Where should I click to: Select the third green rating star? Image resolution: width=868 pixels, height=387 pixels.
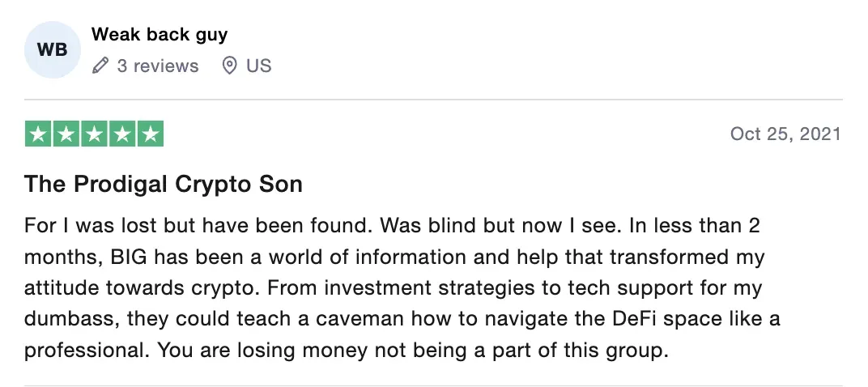[x=94, y=134]
